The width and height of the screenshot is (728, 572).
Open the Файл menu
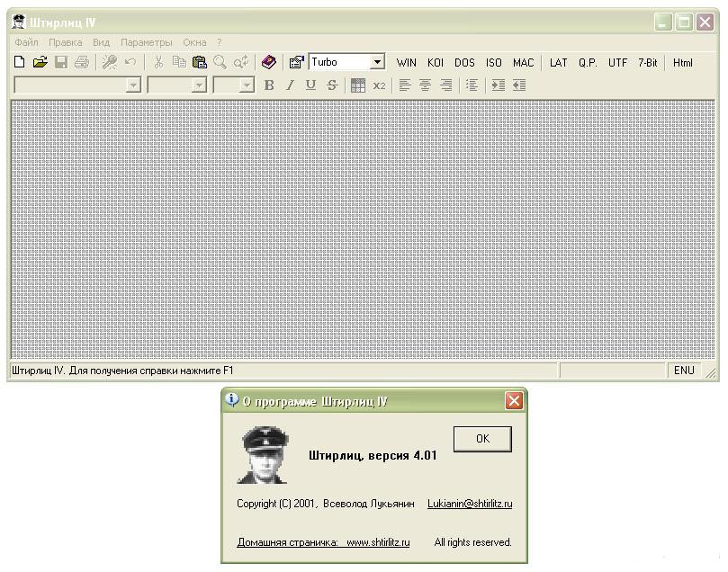(26, 42)
